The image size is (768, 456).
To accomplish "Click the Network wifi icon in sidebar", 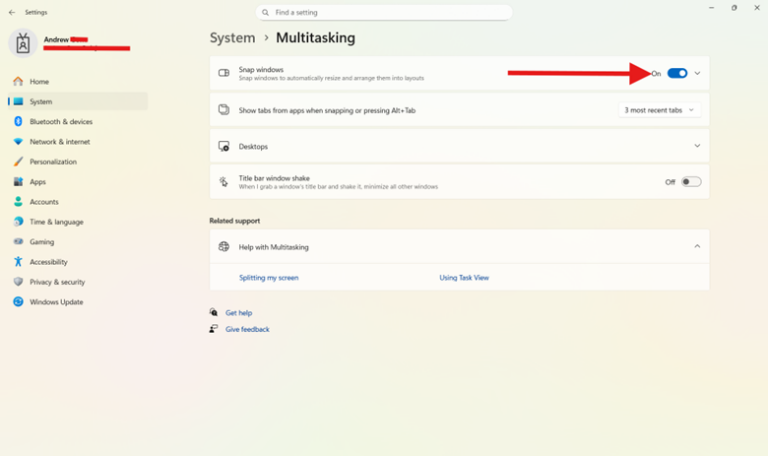I will pyautogui.click(x=18, y=142).
